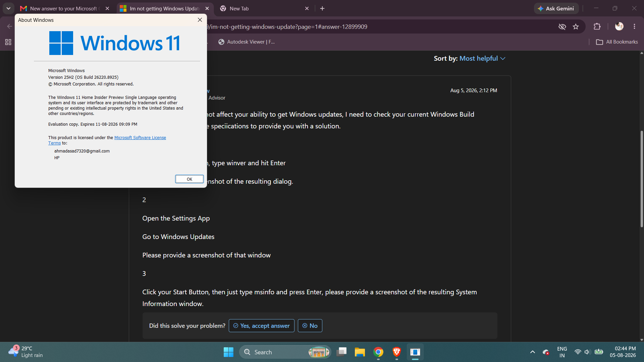
Task: Launch Brave browser from the taskbar
Action: pyautogui.click(x=397, y=352)
